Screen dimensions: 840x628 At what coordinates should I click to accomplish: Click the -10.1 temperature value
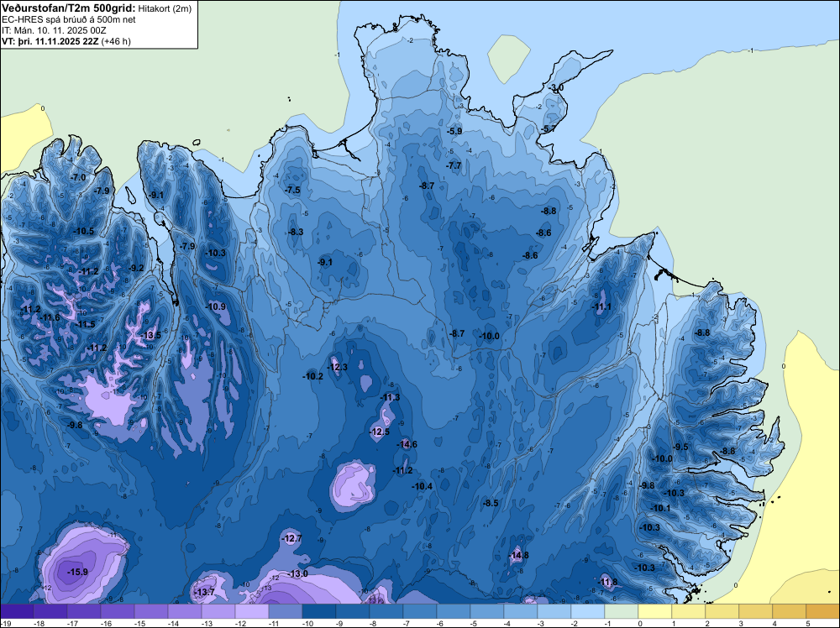(x=660, y=508)
